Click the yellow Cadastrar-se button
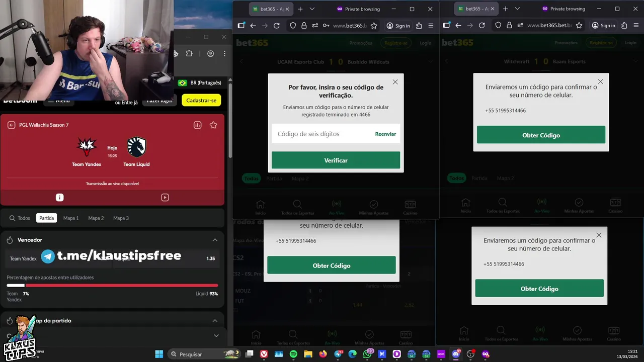The width and height of the screenshot is (644, 362). [201, 100]
